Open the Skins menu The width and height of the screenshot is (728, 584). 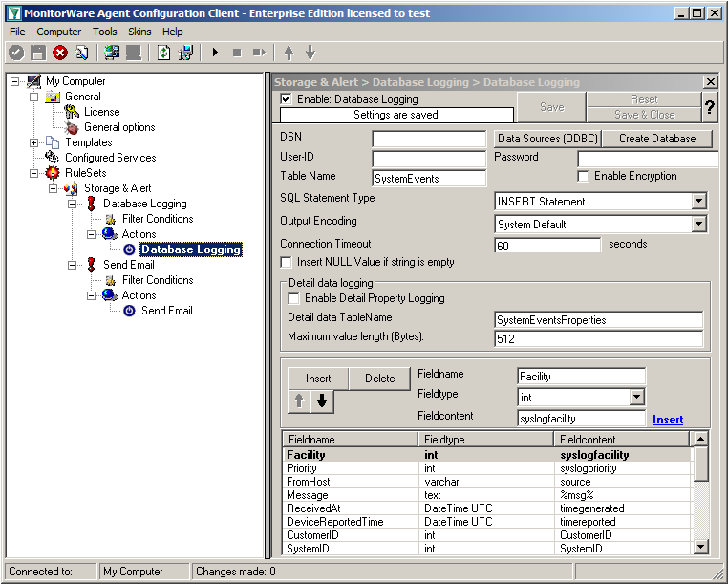[139, 32]
